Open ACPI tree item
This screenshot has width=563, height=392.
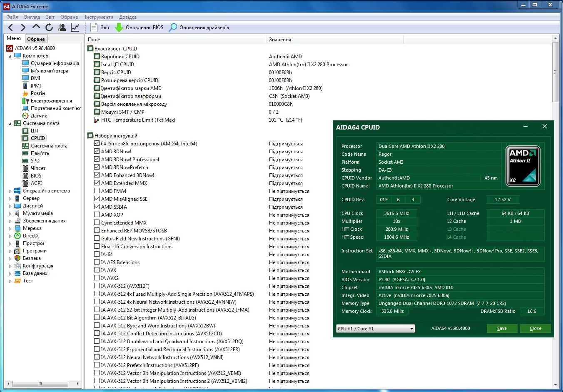(36, 183)
